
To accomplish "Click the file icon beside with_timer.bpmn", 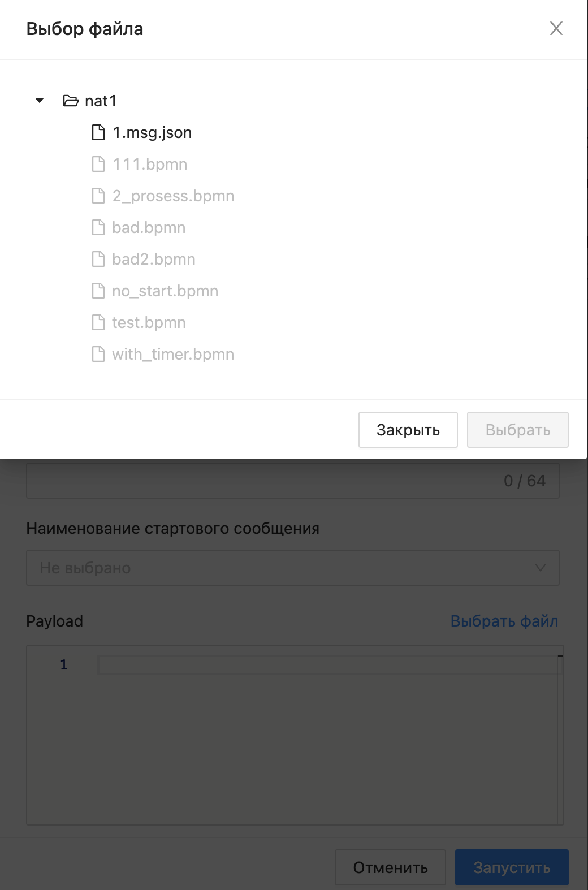I will point(98,355).
